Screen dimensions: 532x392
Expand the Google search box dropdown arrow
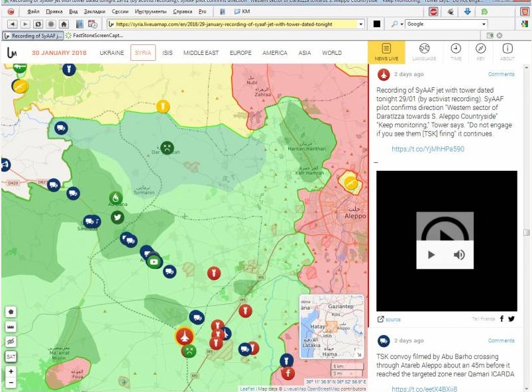[484, 24]
